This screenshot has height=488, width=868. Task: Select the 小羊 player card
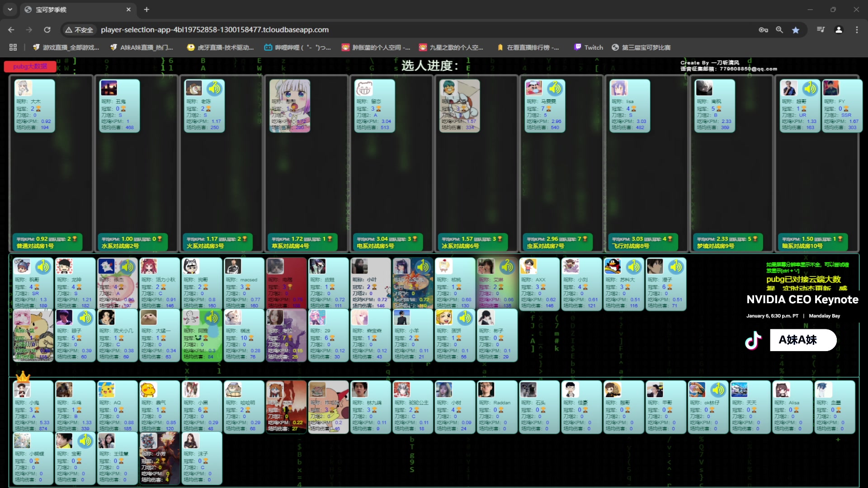click(413, 335)
